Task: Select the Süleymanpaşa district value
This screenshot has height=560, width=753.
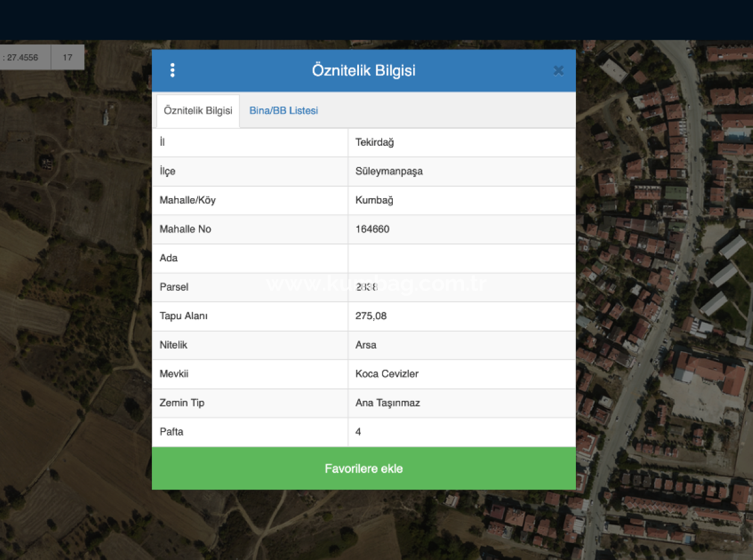Action: [389, 172]
